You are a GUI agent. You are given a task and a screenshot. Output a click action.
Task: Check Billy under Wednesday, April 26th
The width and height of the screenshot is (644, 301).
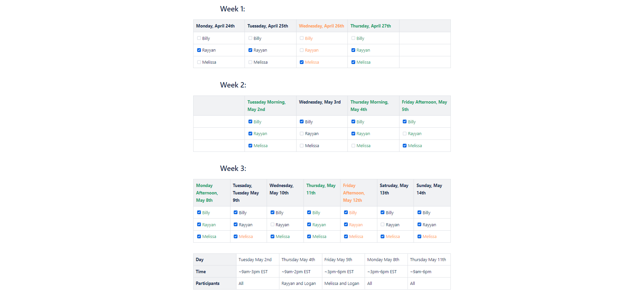(302, 38)
